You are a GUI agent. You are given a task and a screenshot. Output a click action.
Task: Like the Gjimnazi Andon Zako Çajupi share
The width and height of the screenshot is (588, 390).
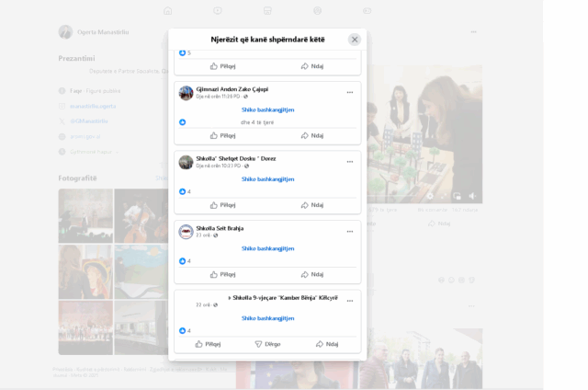222,135
